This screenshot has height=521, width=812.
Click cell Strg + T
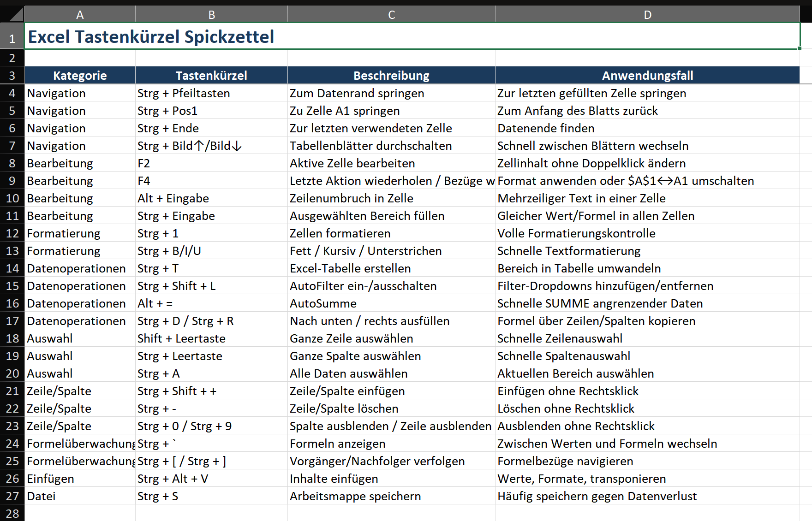point(211,268)
